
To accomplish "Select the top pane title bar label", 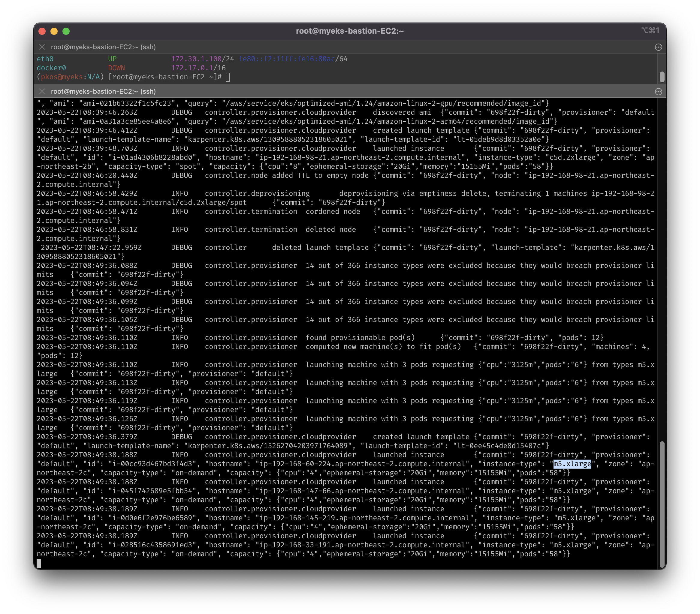I will tap(103, 47).
